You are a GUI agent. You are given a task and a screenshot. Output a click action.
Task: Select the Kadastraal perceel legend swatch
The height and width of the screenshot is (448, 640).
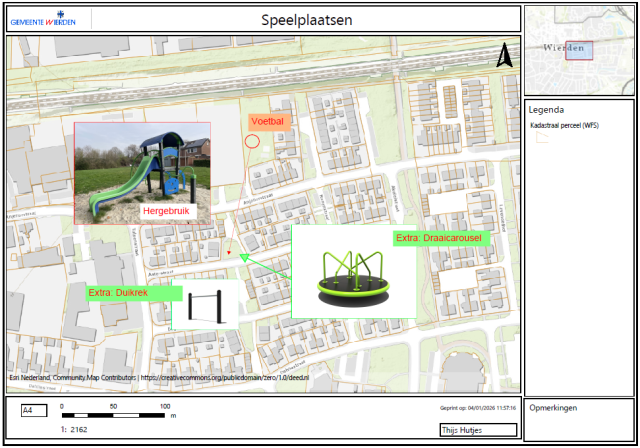[542, 139]
